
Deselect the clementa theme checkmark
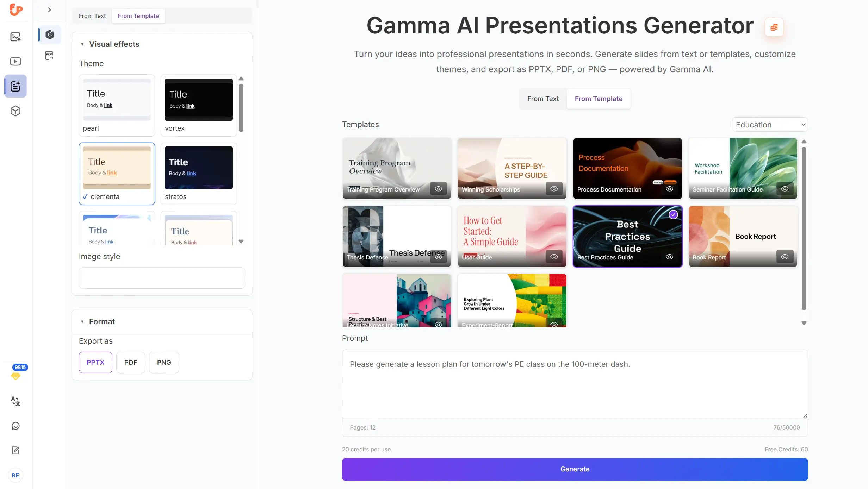(x=85, y=197)
